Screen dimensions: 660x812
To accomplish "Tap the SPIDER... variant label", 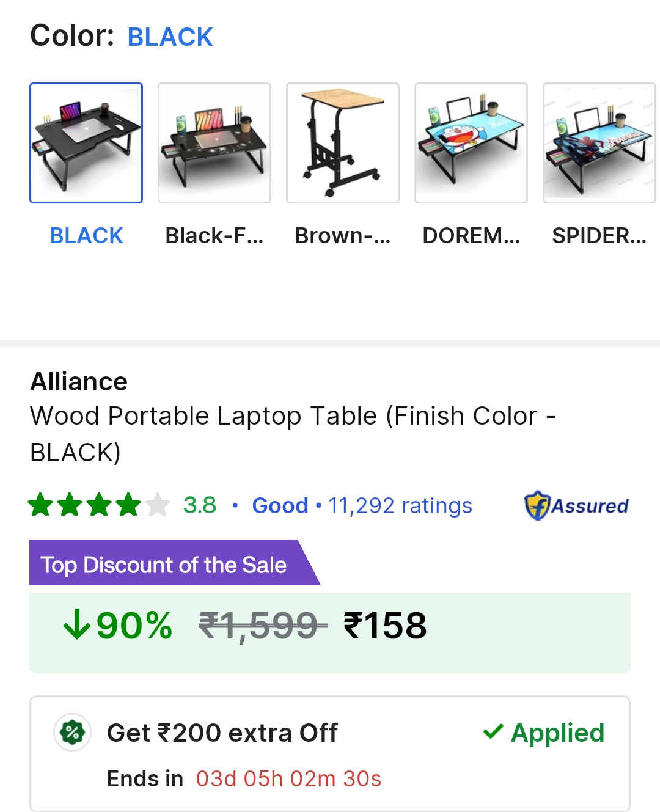I will click(599, 235).
